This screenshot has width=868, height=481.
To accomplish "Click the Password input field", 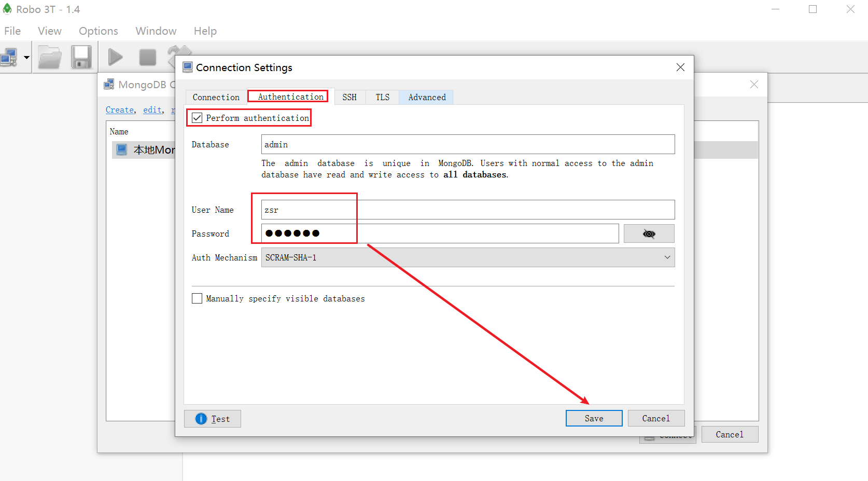I will pyautogui.click(x=440, y=233).
